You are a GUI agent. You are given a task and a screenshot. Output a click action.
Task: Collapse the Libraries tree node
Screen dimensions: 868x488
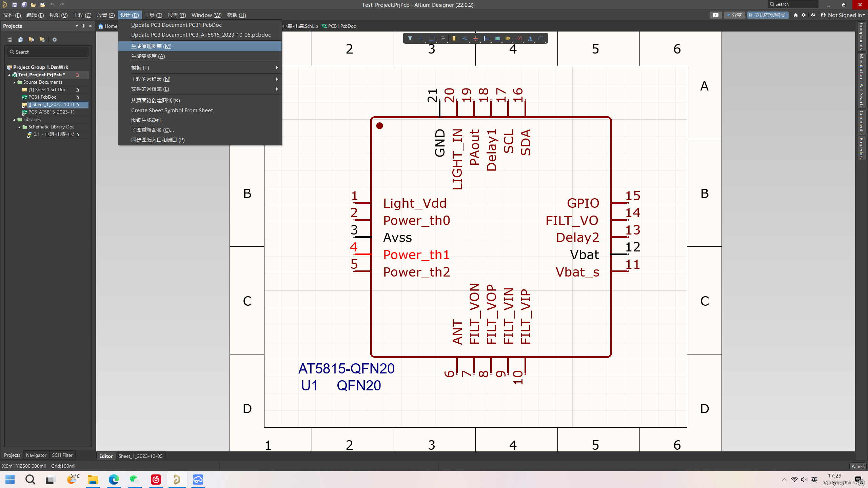[14, 120]
